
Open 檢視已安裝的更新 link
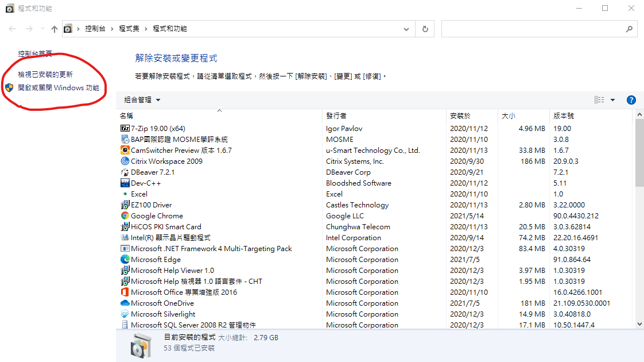45,75
